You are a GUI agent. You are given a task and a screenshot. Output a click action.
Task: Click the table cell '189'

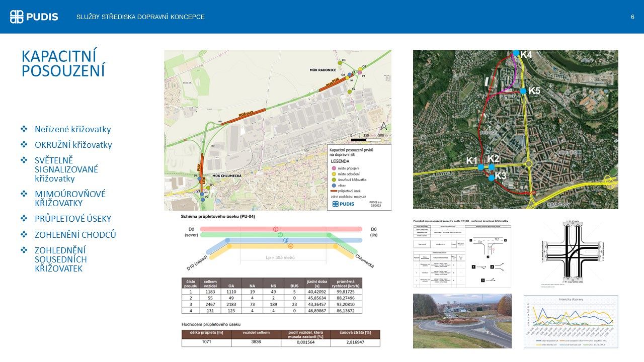[273, 305]
